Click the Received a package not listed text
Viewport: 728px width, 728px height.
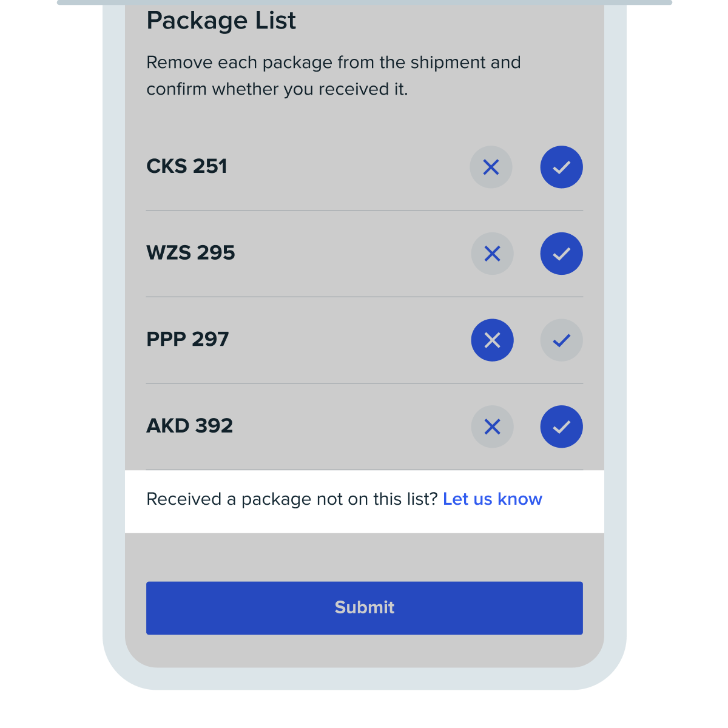pos(292,499)
